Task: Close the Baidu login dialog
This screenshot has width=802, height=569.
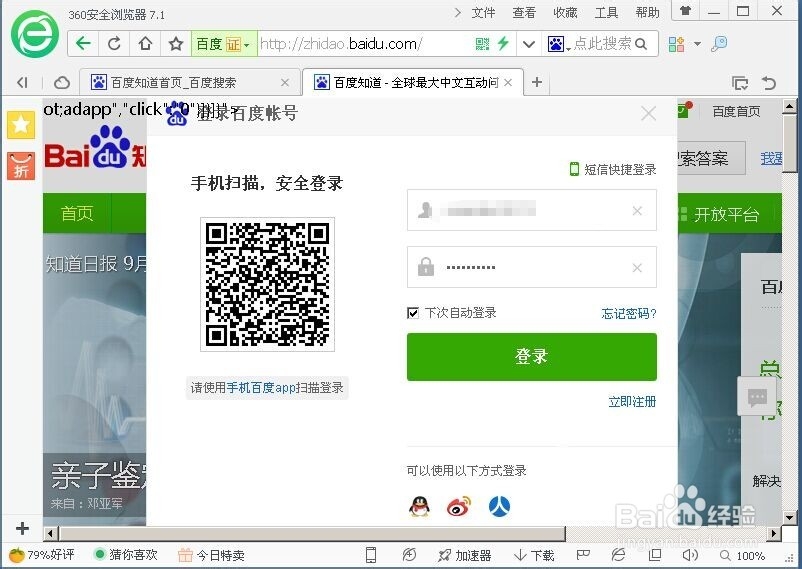Action: click(649, 113)
